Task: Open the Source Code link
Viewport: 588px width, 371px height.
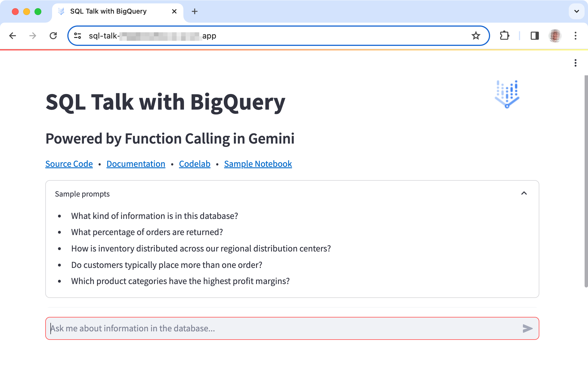Action: pyautogui.click(x=69, y=163)
